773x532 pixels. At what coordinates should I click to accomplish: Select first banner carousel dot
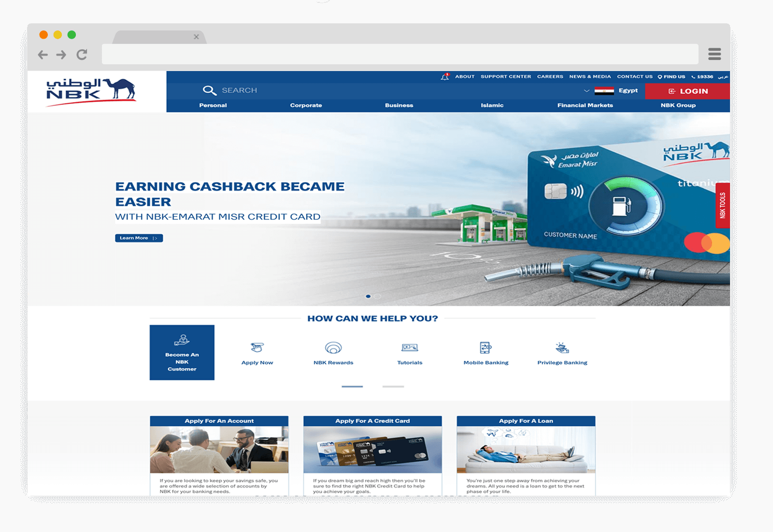click(368, 296)
